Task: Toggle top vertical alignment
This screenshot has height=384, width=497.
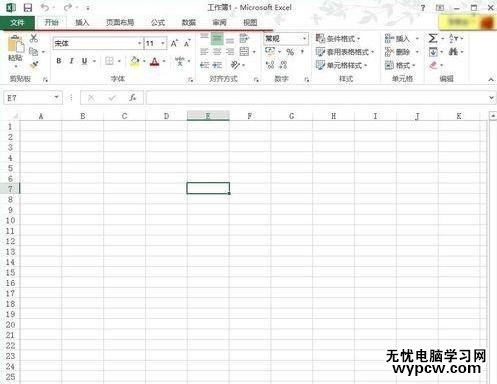Action: pos(204,37)
